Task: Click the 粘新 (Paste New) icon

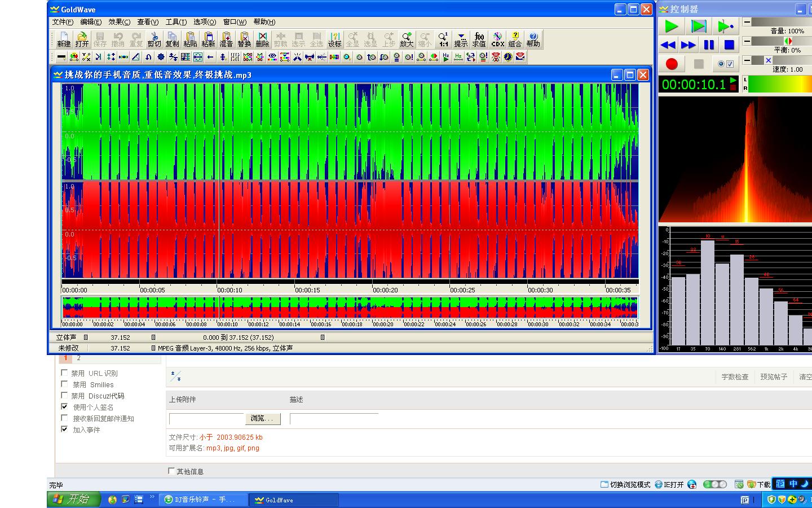Action: click(208, 40)
